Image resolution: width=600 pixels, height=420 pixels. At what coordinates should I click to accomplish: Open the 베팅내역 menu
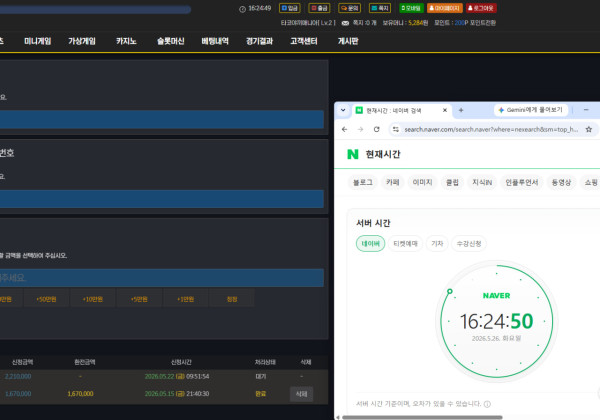point(215,41)
